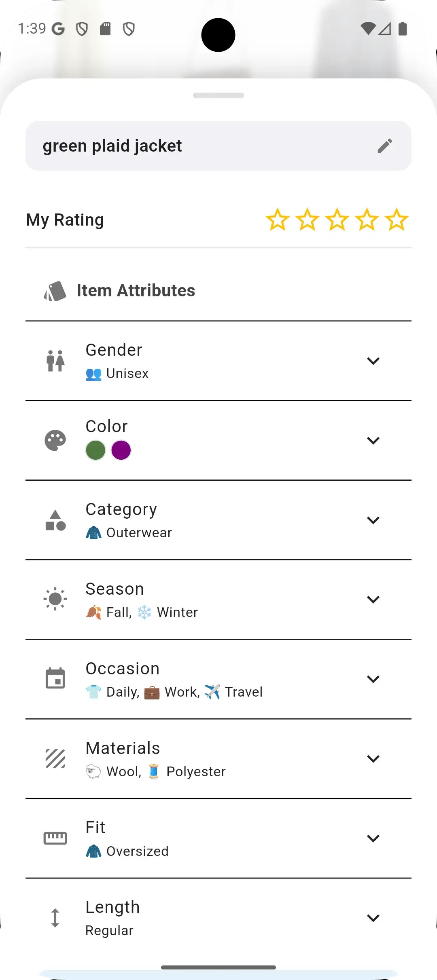
Task: Tap the Color palette icon
Action: click(55, 440)
